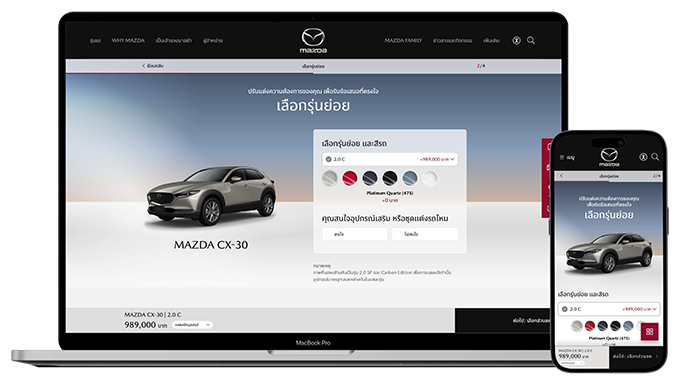Image resolution: width=680 pixels, height=383 pixels.
Task: Open accessibility icon in laptop header
Action: [516, 40]
